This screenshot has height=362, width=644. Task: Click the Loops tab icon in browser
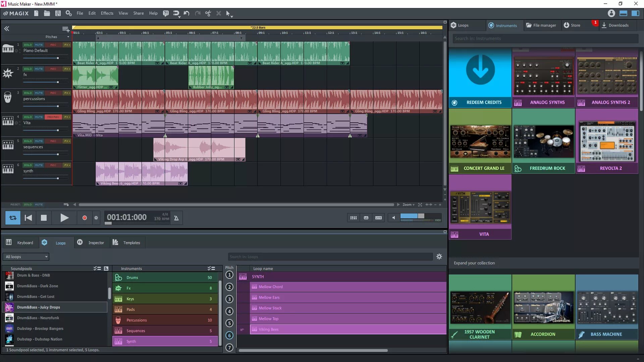click(x=44, y=242)
